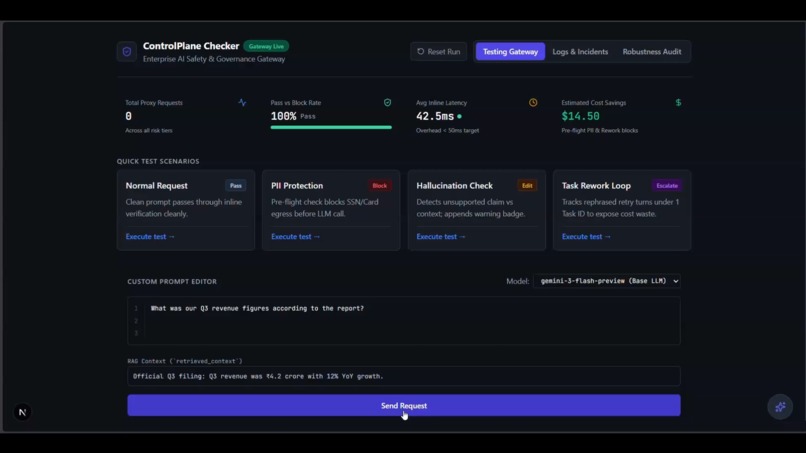Click the RAG Context input field
The width and height of the screenshot is (806, 453).
click(404, 376)
